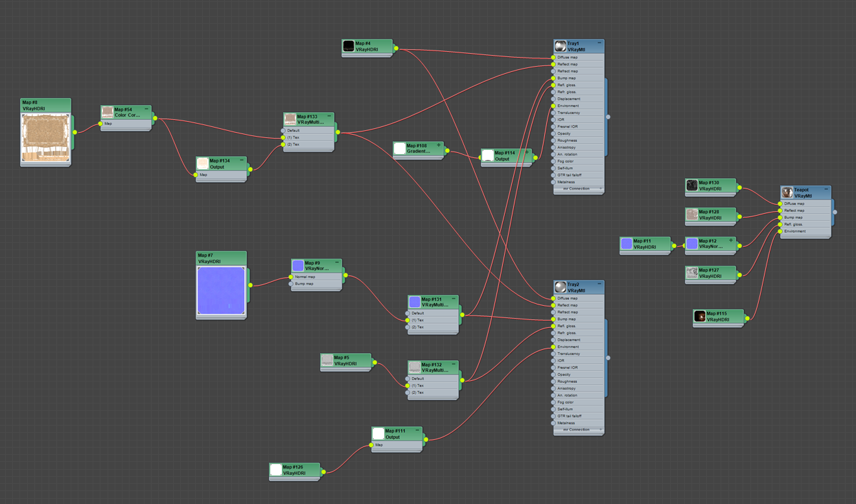Click the Tray2 material preview sphere icon
This screenshot has height=504, width=856.
561,287
